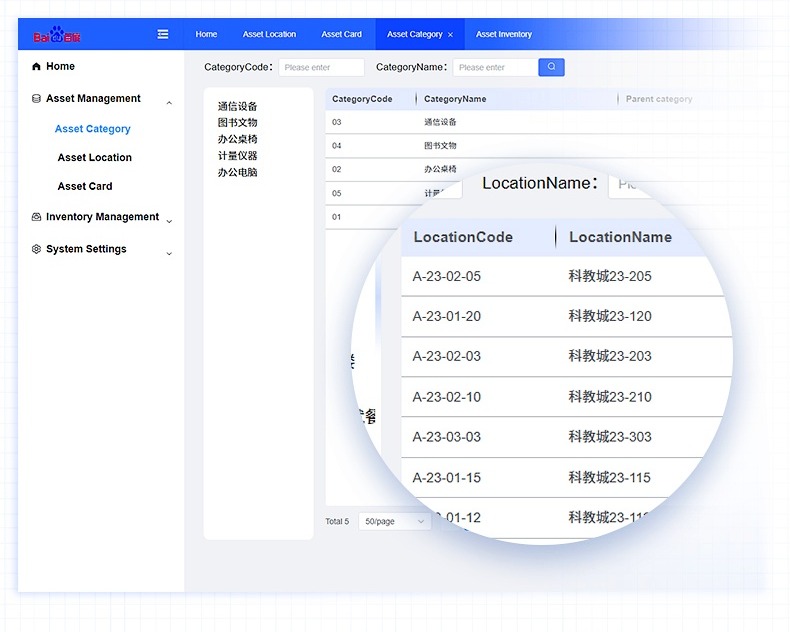Switch to the Asset Inventory tab

tap(503, 34)
